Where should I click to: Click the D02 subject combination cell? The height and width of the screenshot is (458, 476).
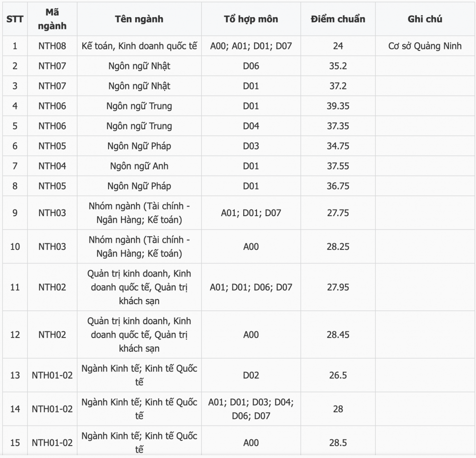pos(251,375)
